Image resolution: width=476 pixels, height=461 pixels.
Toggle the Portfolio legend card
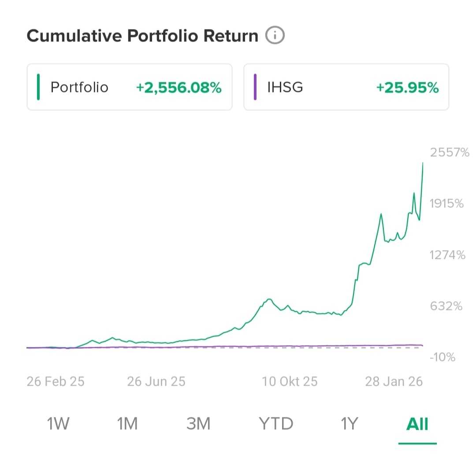(130, 87)
